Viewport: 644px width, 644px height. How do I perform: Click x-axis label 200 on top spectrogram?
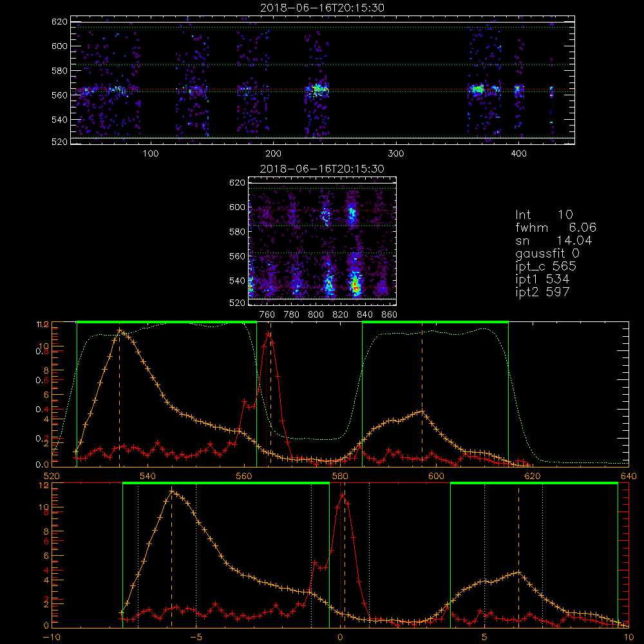click(273, 153)
